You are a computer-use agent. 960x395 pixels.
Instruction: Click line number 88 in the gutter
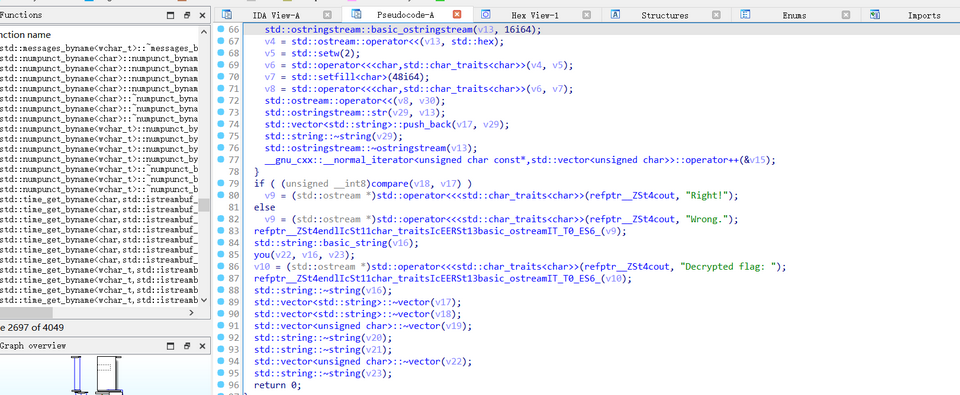pos(233,290)
